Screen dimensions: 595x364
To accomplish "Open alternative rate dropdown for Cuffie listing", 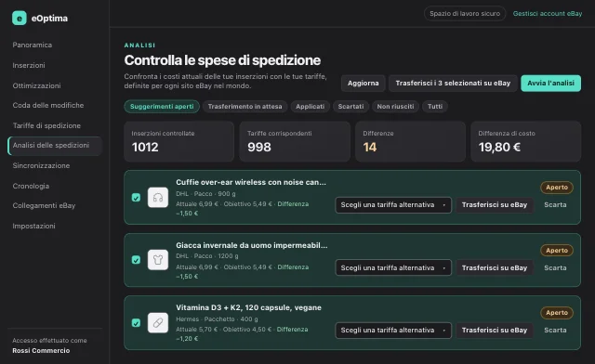I will pyautogui.click(x=393, y=205).
